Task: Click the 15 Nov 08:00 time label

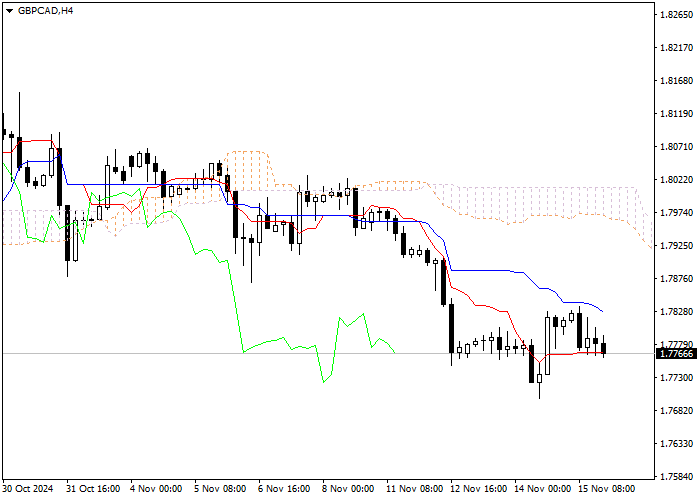Action: [607, 489]
